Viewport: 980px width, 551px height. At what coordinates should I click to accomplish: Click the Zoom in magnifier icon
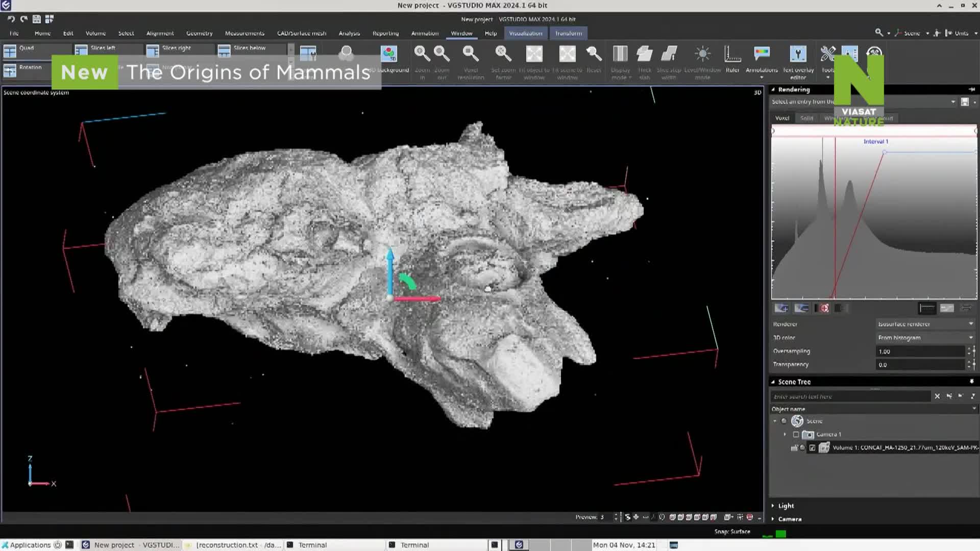tap(422, 54)
